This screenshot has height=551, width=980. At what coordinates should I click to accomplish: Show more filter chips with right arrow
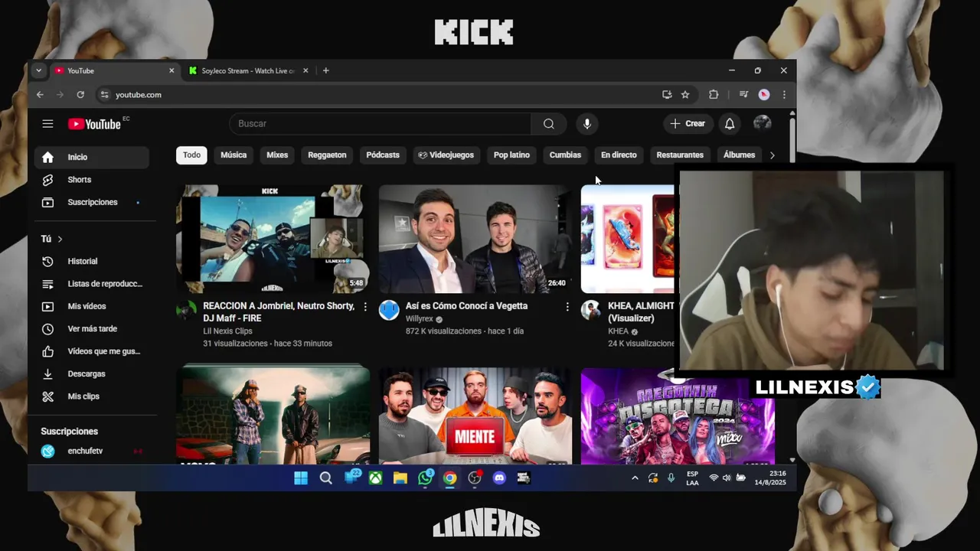(772, 155)
